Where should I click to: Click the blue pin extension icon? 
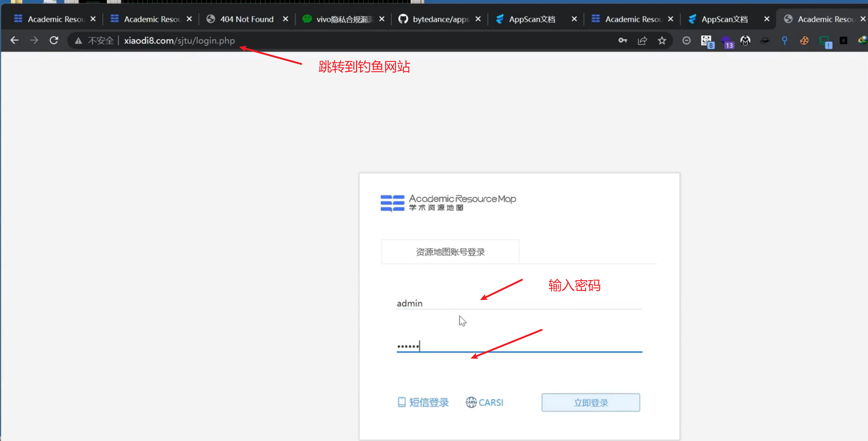(784, 40)
